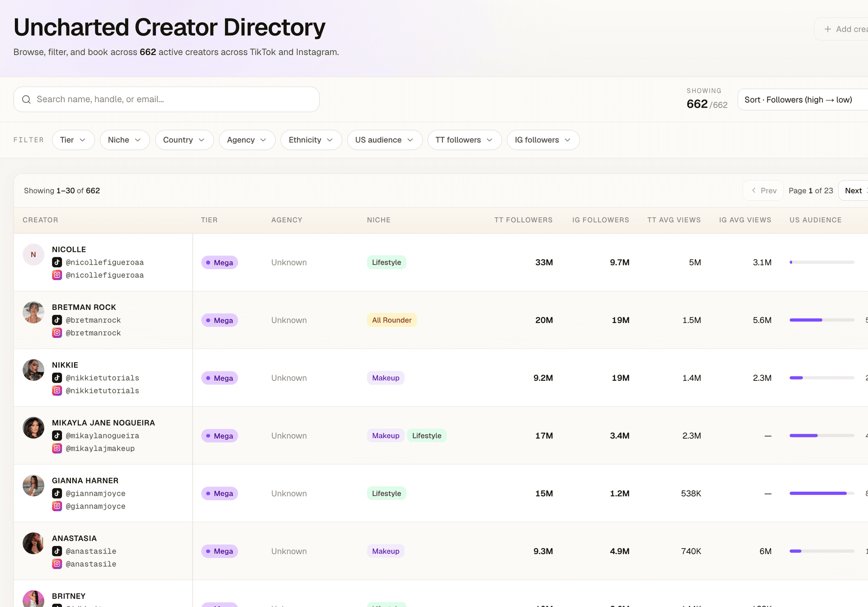Screen dimensions: 868x607
Task: Focus the search name, handle, or email field
Action: click(166, 100)
